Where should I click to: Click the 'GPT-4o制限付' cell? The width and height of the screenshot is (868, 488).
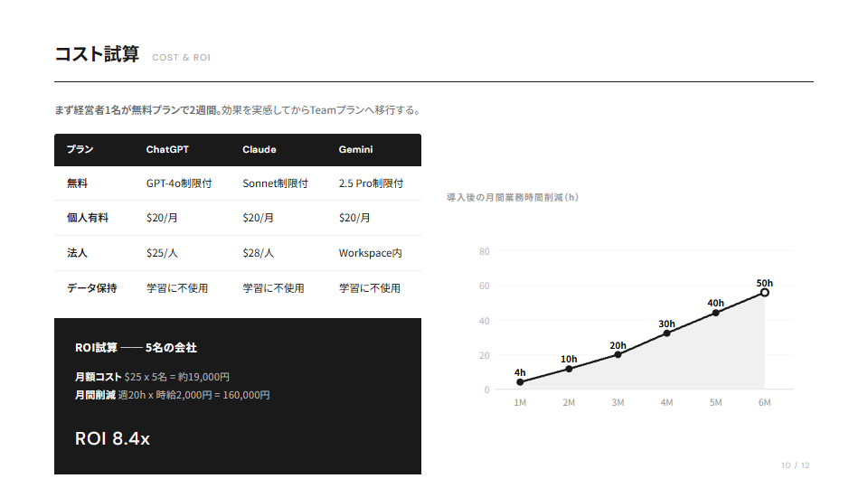click(179, 183)
